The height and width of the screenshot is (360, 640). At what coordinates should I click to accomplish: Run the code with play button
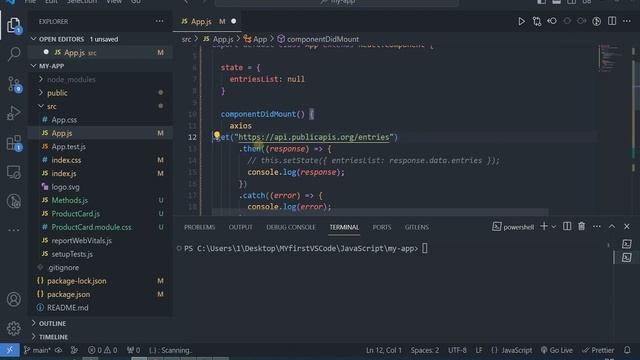click(521, 21)
